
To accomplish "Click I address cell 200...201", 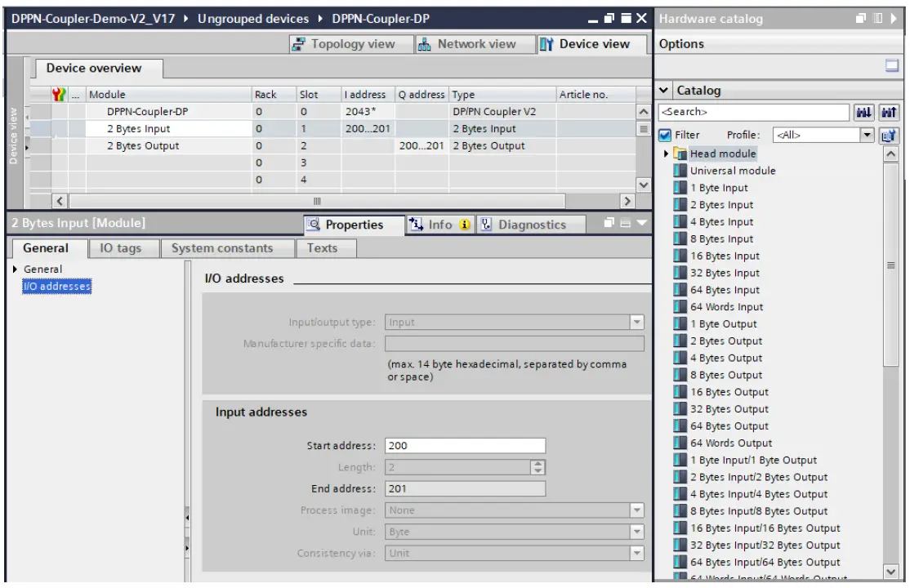I will coord(368,129).
